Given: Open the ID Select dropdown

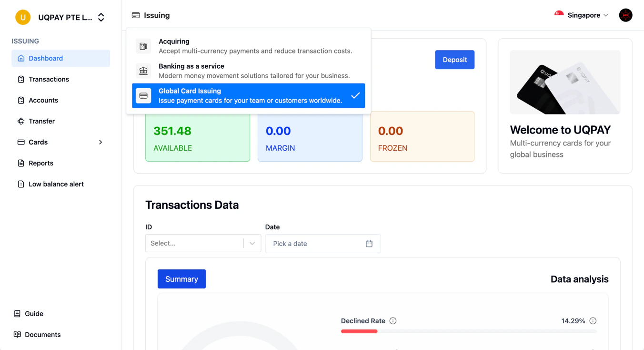Looking at the screenshot, I should (203, 243).
